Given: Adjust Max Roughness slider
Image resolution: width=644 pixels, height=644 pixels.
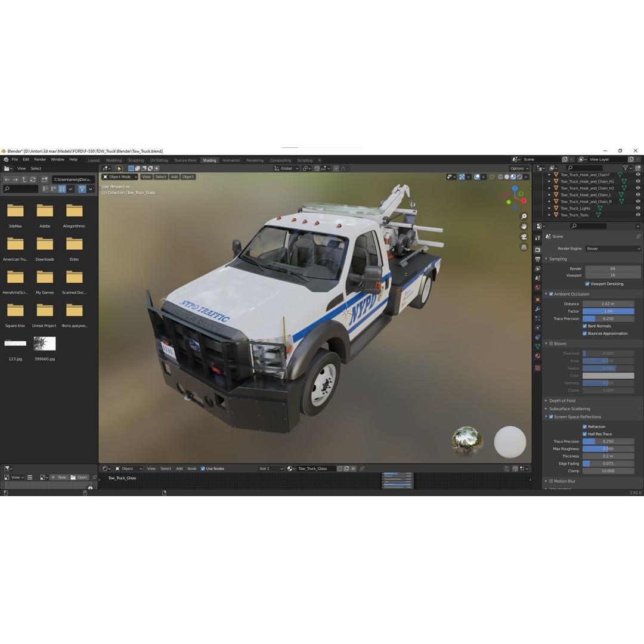Looking at the screenshot, I should pos(608,449).
